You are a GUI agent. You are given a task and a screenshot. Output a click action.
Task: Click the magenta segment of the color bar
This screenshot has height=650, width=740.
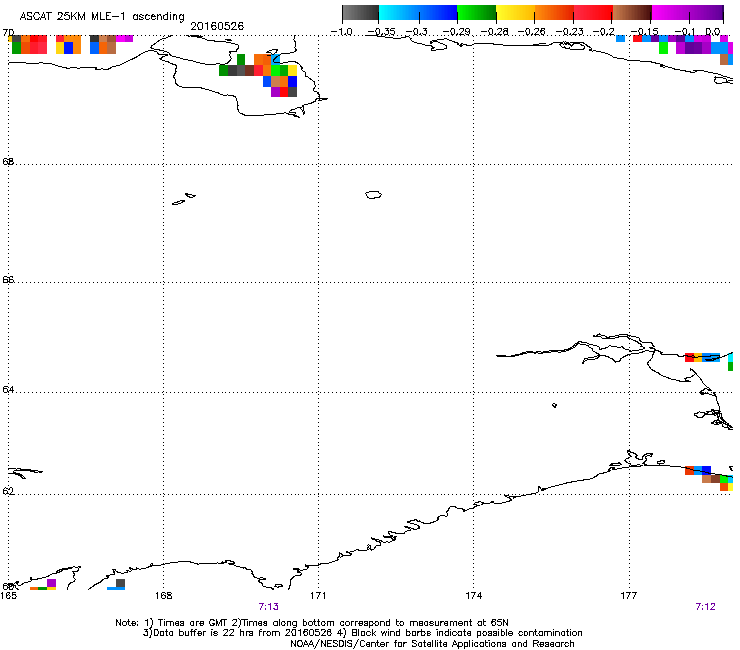(x=670, y=13)
